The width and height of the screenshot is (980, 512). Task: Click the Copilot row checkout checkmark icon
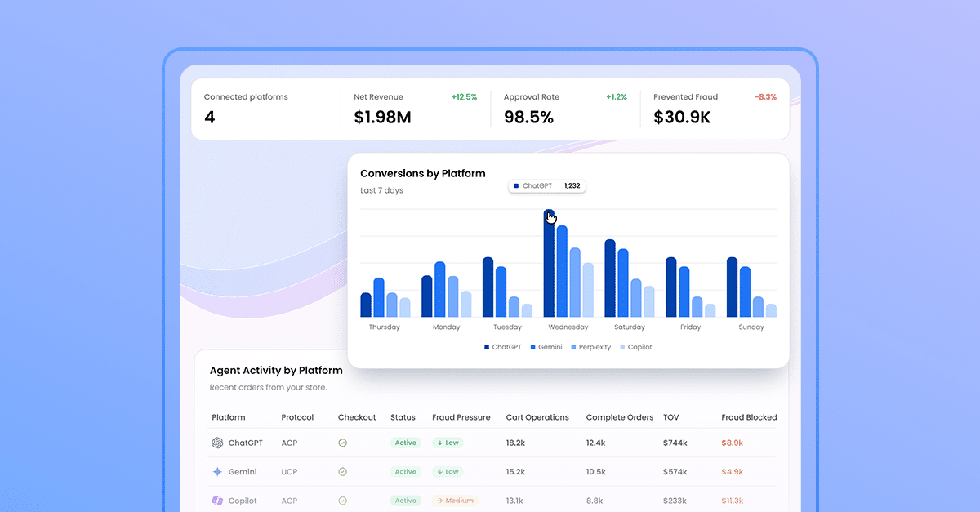[x=343, y=501]
